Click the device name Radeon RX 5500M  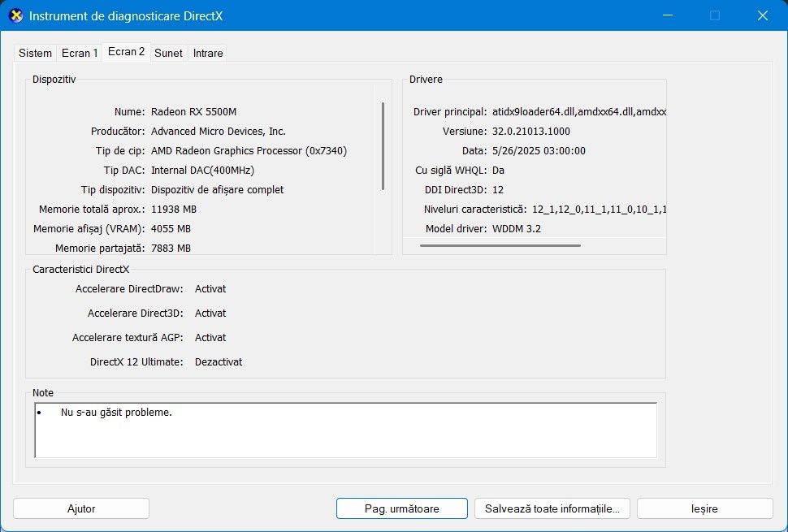[193, 111]
